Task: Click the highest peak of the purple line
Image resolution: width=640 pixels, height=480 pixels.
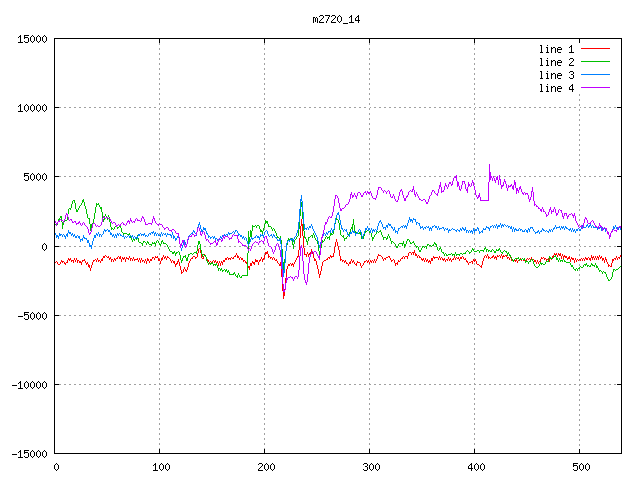Action: (489, 166)
